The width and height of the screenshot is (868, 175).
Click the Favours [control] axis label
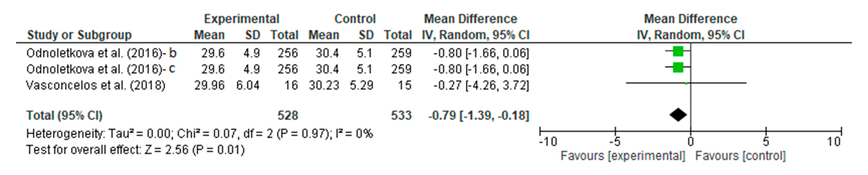click(740, 156)
